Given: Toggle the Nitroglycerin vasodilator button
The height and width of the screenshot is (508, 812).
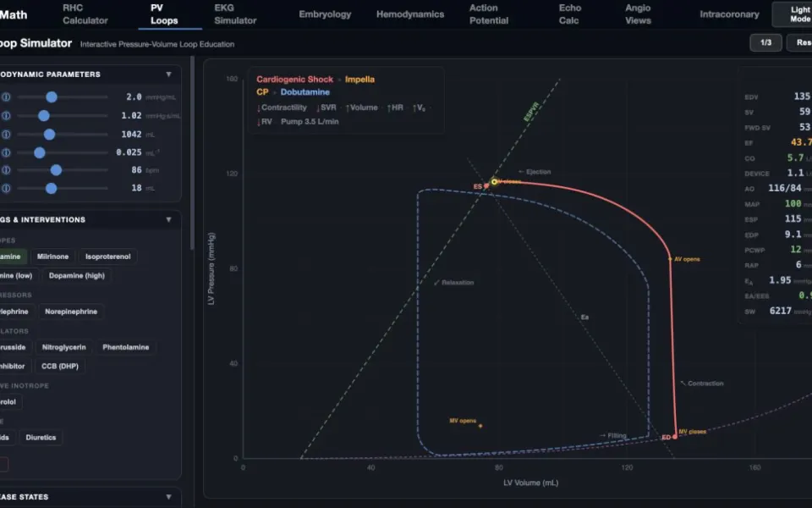Looking at the screenshot, I should coord(63,347).
